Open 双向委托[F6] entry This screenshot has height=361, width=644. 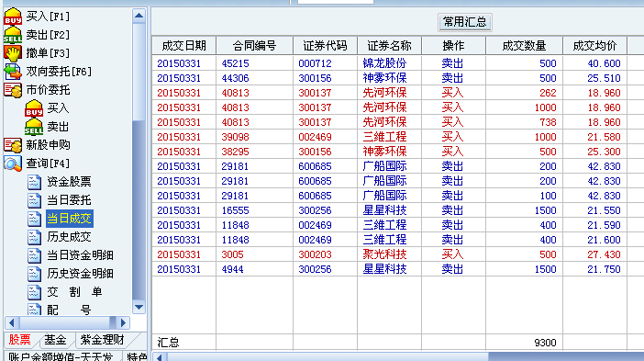click(x=59, y=72)
